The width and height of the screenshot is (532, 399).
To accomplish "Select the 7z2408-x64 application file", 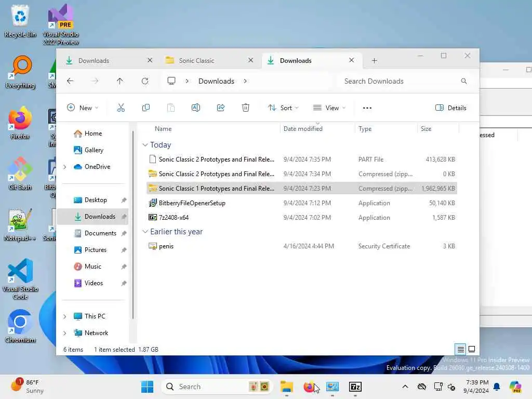I will tap(302, 218).
